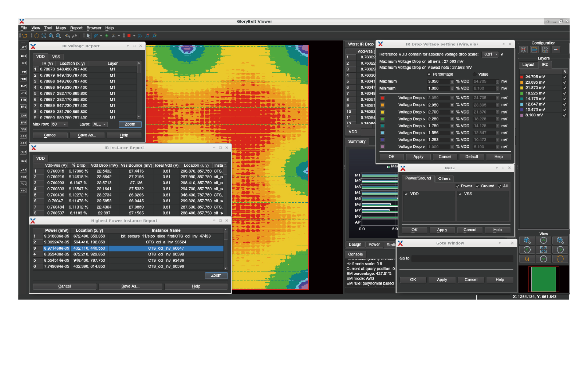Click zoom in in View panel
This screenshot has height=391, width=588.
click(527, 240)
